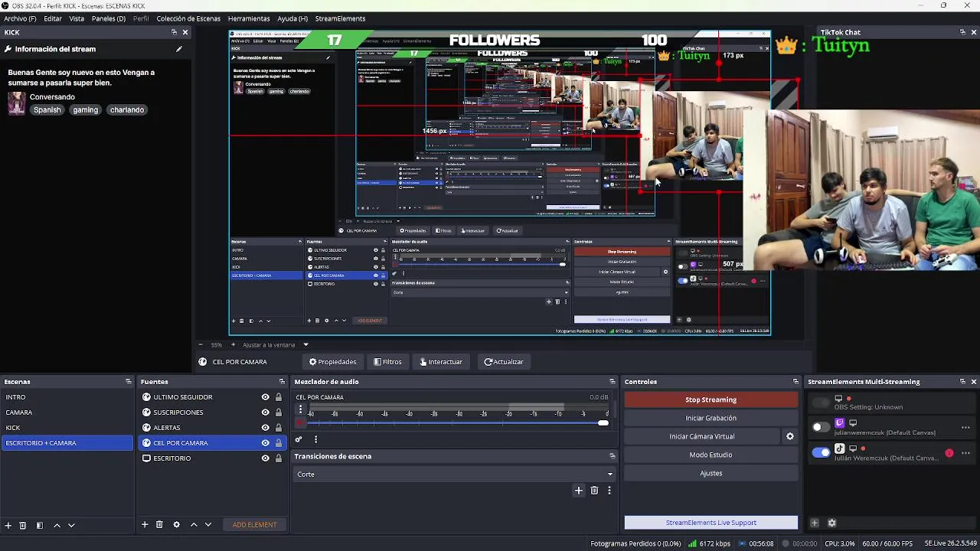
Task: Move the selected scene down
Action: tap(71, 525)
